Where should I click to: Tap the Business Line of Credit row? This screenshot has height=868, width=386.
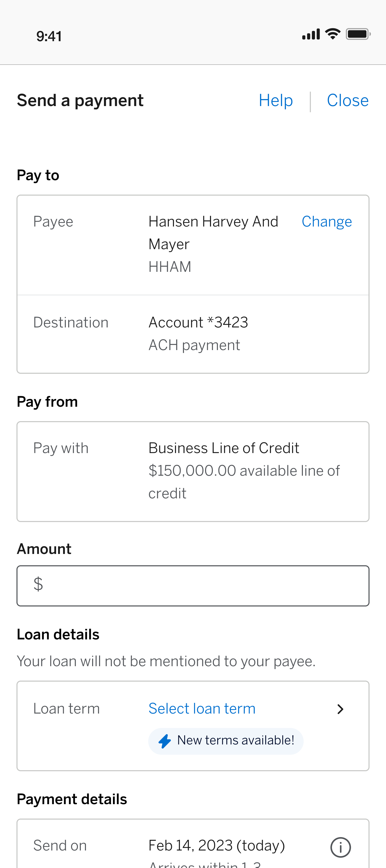(x=193, y=471)
